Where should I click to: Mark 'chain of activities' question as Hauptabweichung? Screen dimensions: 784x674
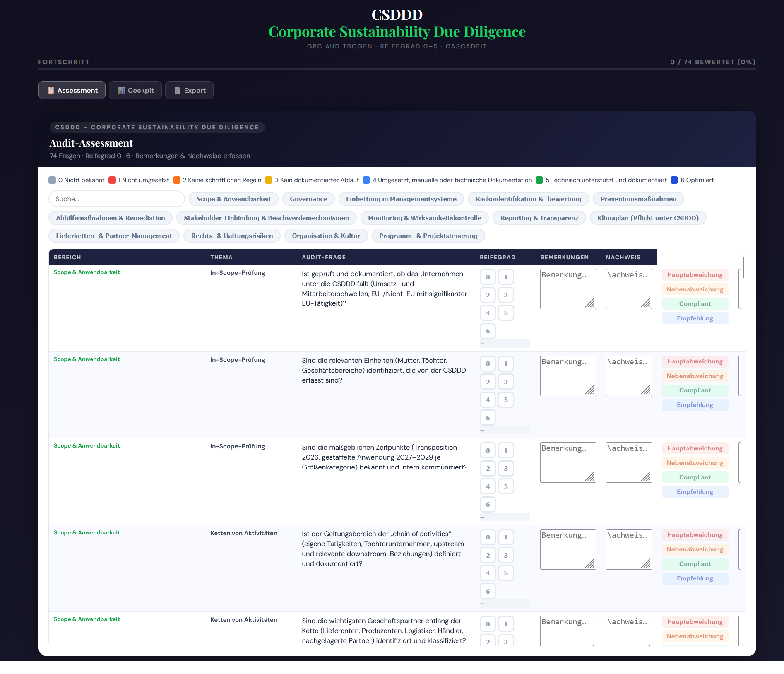tap(695, 535)
